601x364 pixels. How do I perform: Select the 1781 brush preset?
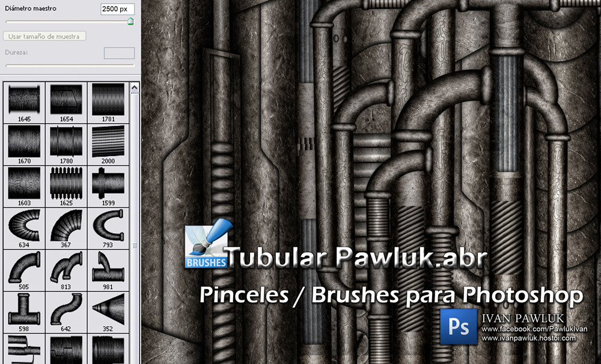(x=108, y=102)
